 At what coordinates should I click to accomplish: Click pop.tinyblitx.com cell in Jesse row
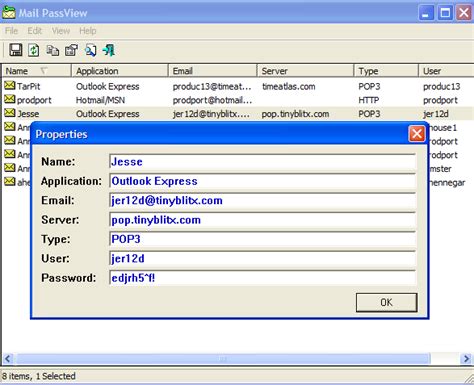point(295,114)
